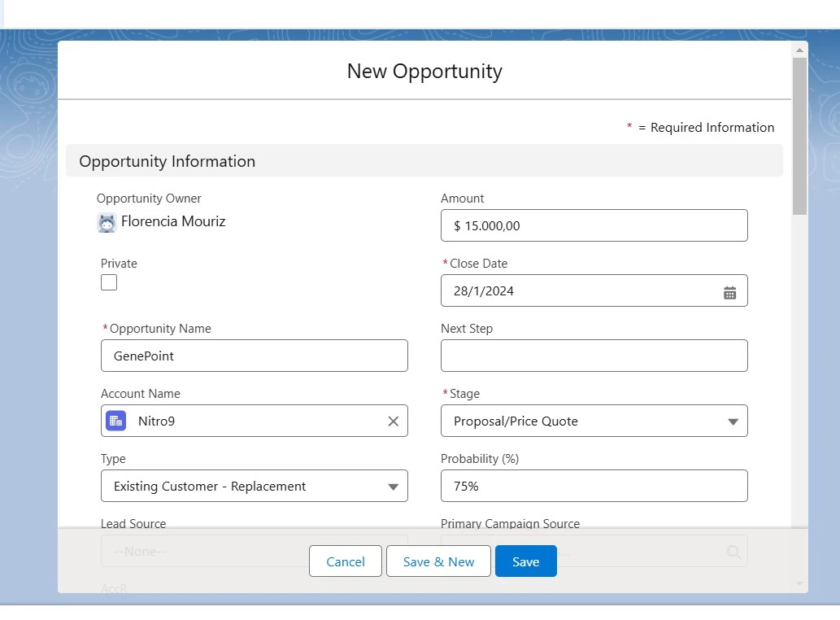Focus the Probability (%) input
Image resolution: width=840 pixels, height=620 pixels.
[594, 486]
